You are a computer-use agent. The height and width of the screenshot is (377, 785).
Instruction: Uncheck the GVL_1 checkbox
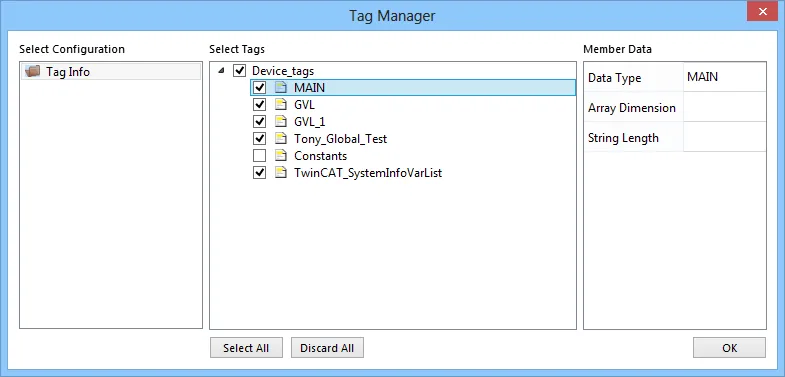click(x=259, y=122)
